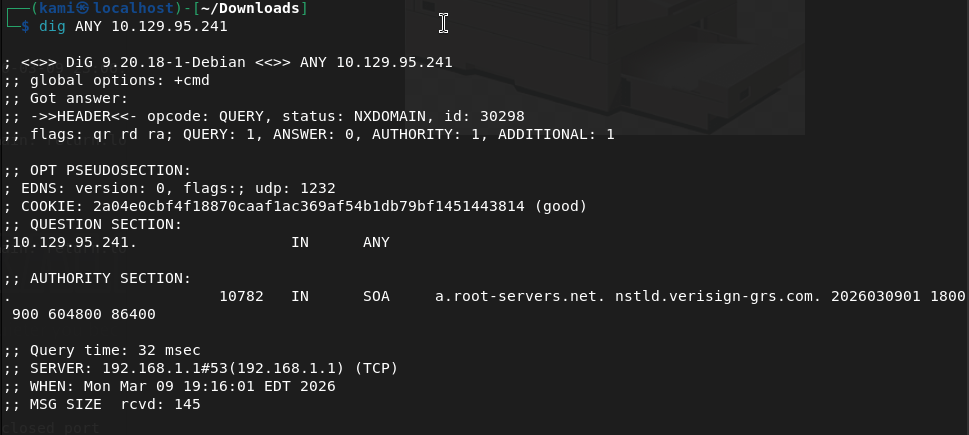
Task: Click the word dig in the command
Action: [50, 26]
